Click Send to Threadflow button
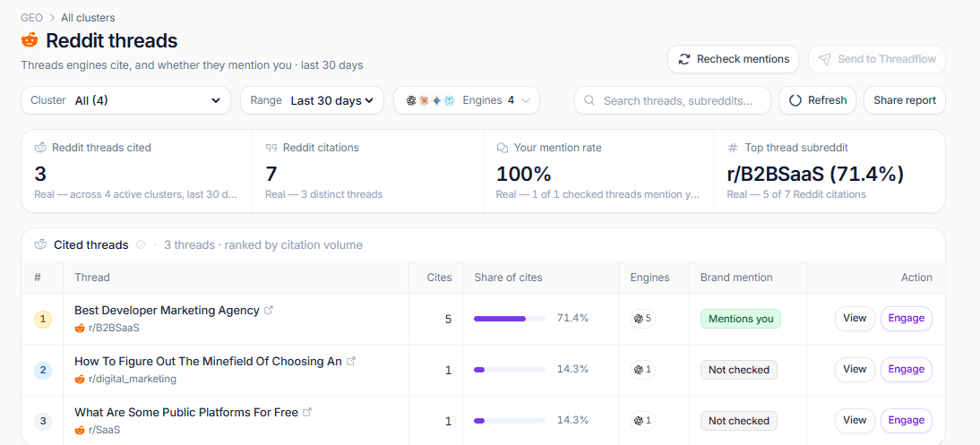This screenshot has width=980, height=445. click(x=877, y=59)
